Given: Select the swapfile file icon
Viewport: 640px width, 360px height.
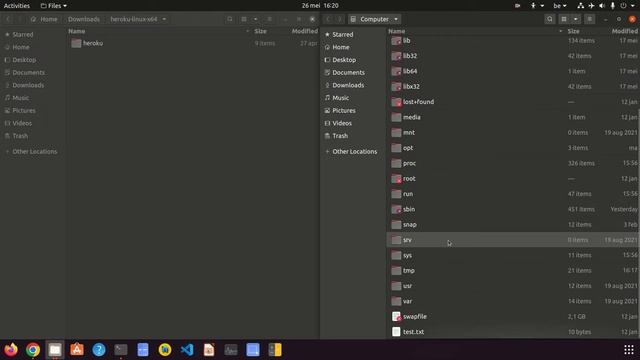Looking at the screenshot, I should click(x=396, y=316).
